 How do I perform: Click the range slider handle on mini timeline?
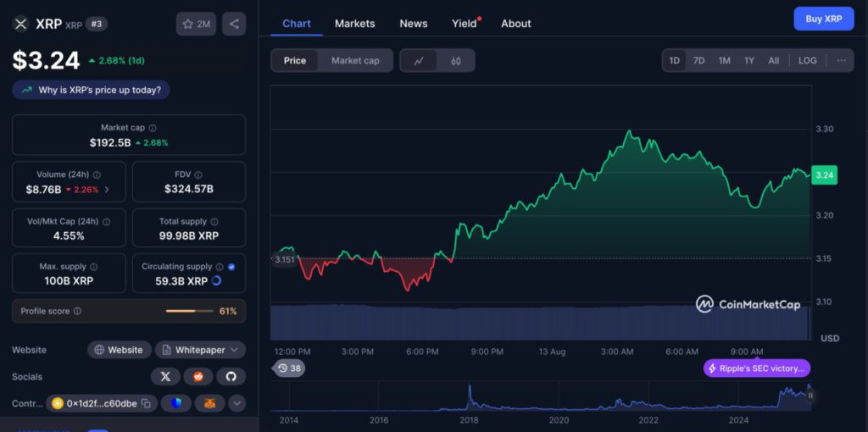810,396
